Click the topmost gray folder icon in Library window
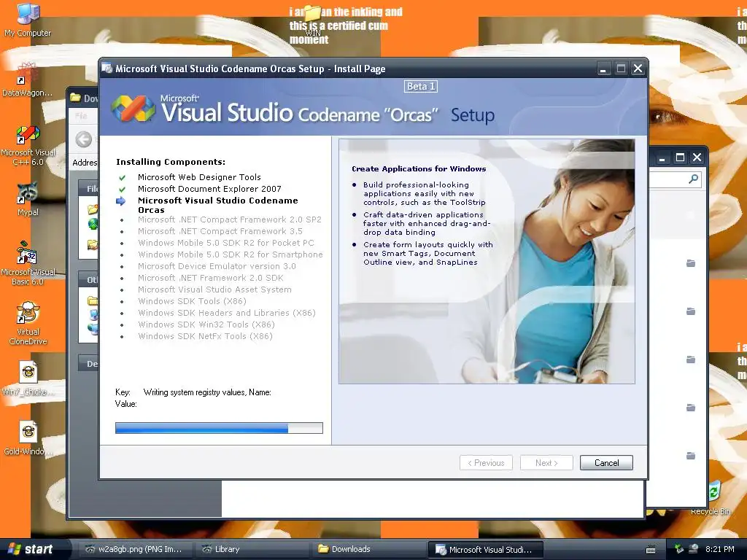The width and height of the screenshot is (747, 560). click(690, 262)
